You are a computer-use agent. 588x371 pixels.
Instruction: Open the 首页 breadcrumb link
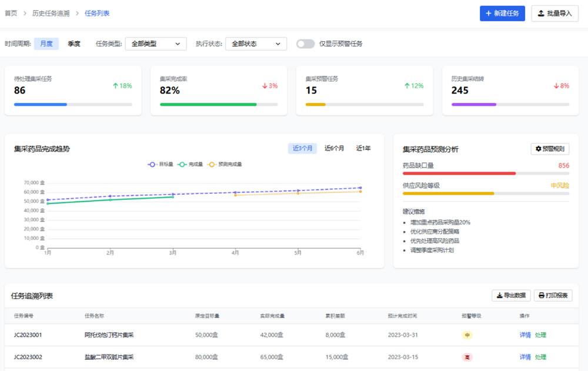click(11, 13)
